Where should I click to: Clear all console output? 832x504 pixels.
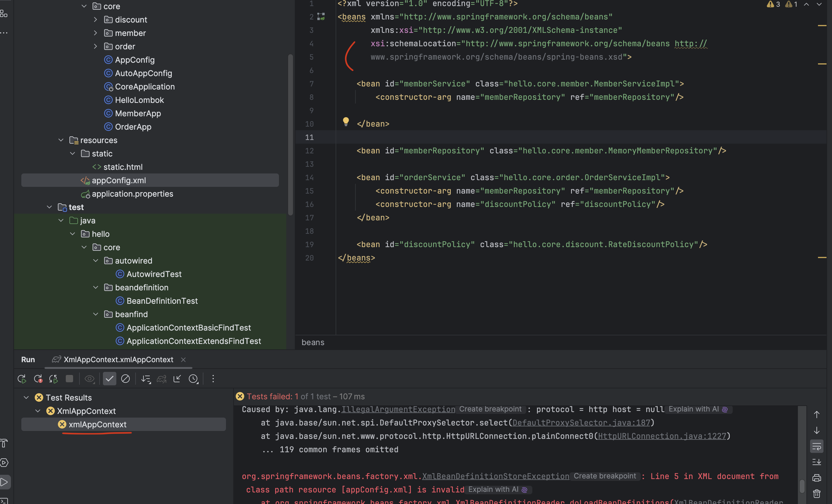pyautogui.click(x=816, y=494)
